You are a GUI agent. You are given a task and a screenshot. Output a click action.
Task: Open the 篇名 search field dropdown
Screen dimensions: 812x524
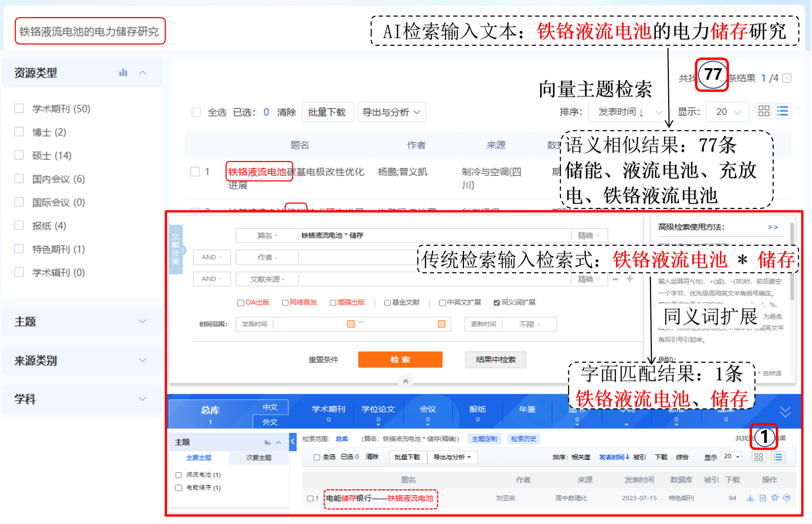267,236
